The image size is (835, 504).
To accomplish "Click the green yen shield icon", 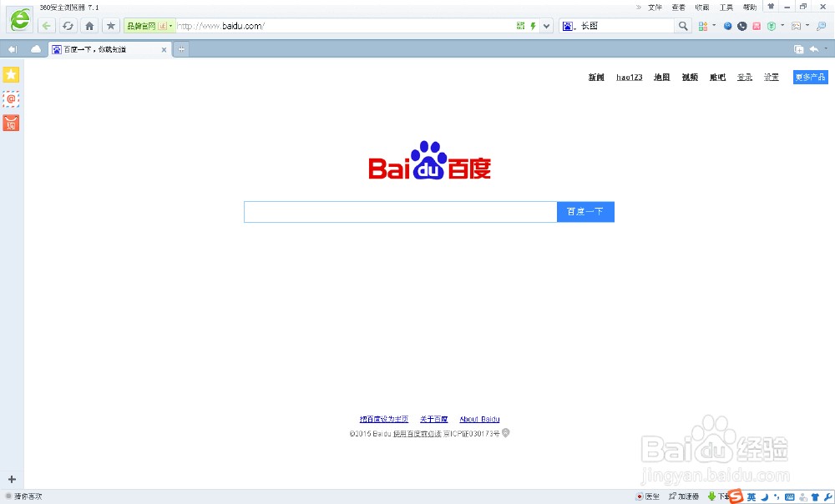I will (771, 26).
